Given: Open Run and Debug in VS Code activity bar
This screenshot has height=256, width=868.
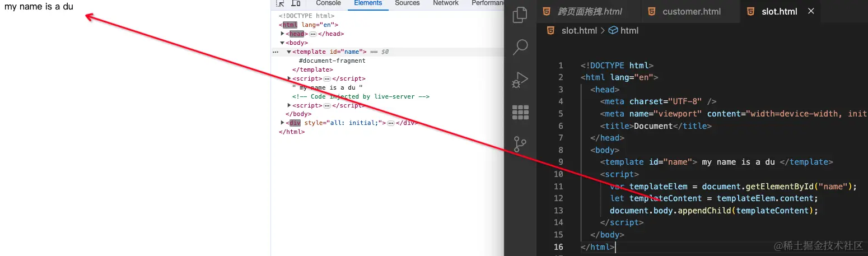Looking at the screenshot, I should click(520, 80).
